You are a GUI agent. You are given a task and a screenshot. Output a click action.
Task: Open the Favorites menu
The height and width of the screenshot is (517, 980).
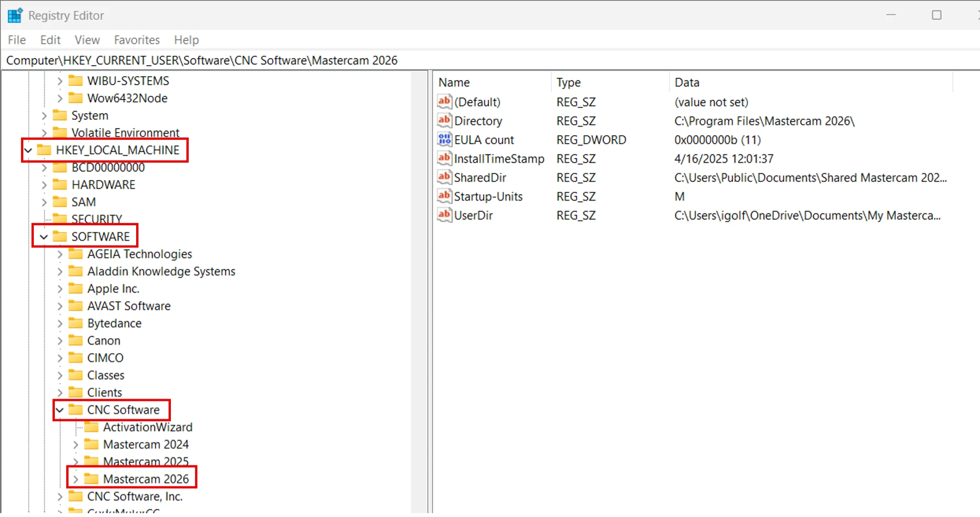coord(137,40)
